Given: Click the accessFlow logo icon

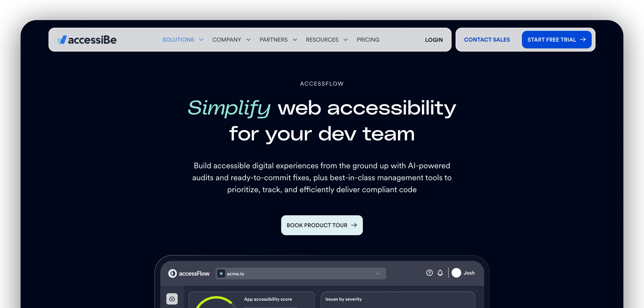Looking at the screenshot, I should 172,273.
